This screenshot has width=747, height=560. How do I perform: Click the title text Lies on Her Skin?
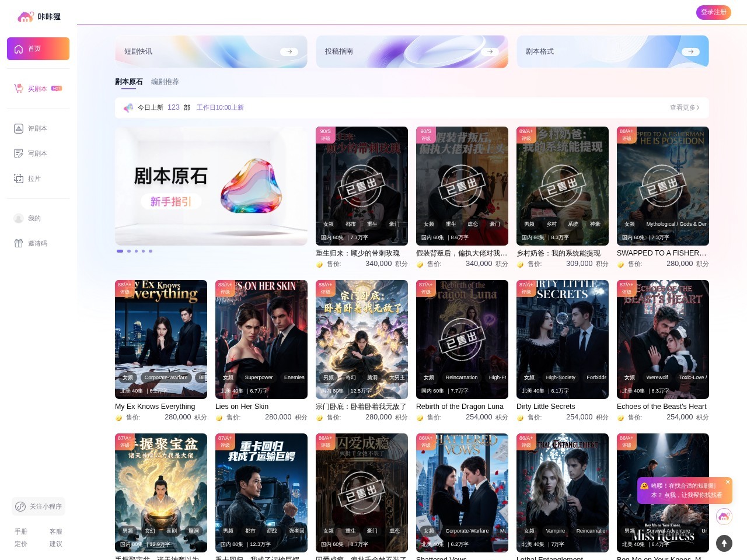coord(242,407)
